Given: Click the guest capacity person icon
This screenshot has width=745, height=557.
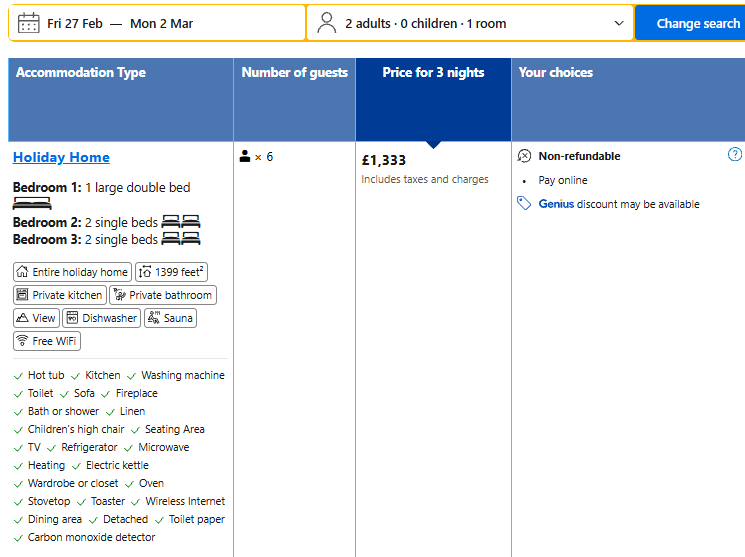Looking at the screenshot, I should pos(245,157).
